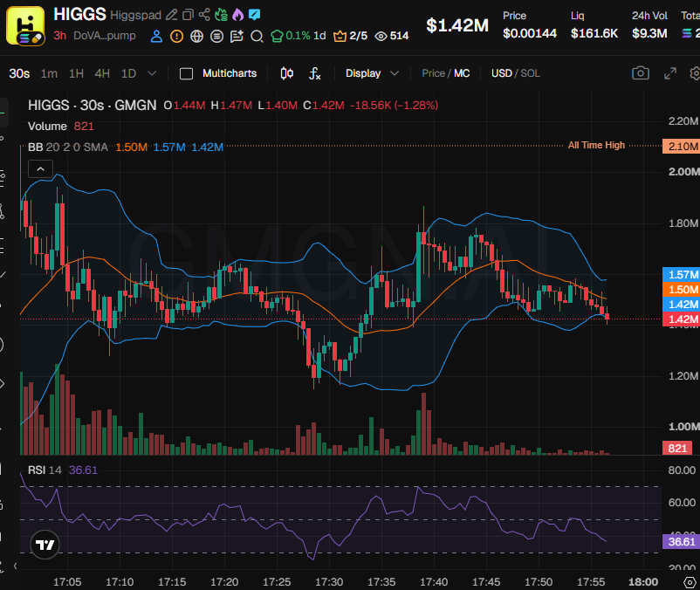The width and height of the screenshot is (700, 590).
Task: Switch chart to Price mode
Action: (433, 73)
